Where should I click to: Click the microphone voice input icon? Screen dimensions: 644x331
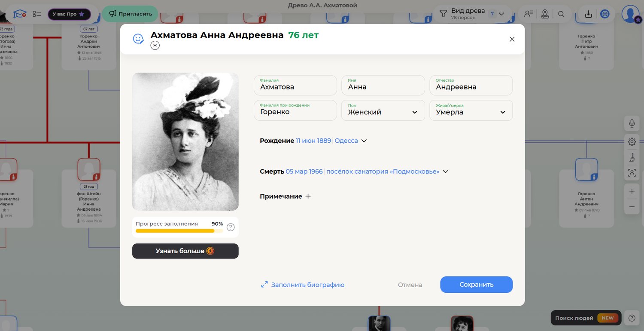(632, 123)
